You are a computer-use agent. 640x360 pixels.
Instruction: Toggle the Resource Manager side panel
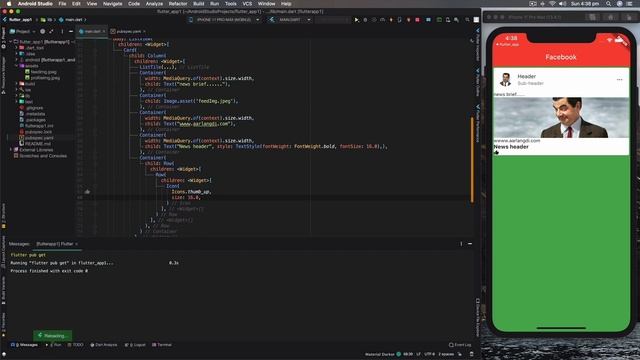[3, 76]
